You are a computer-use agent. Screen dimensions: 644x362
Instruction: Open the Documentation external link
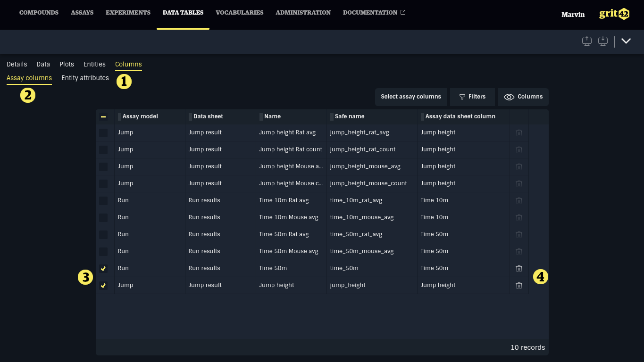pos(374,13)
